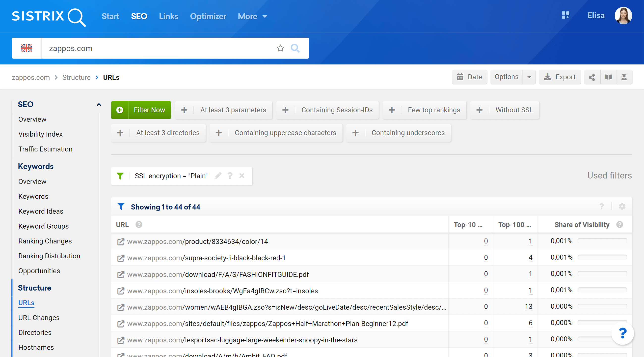Click the open book handbook icon
This screenshot has width=644, height=357.
pos(608,77)
